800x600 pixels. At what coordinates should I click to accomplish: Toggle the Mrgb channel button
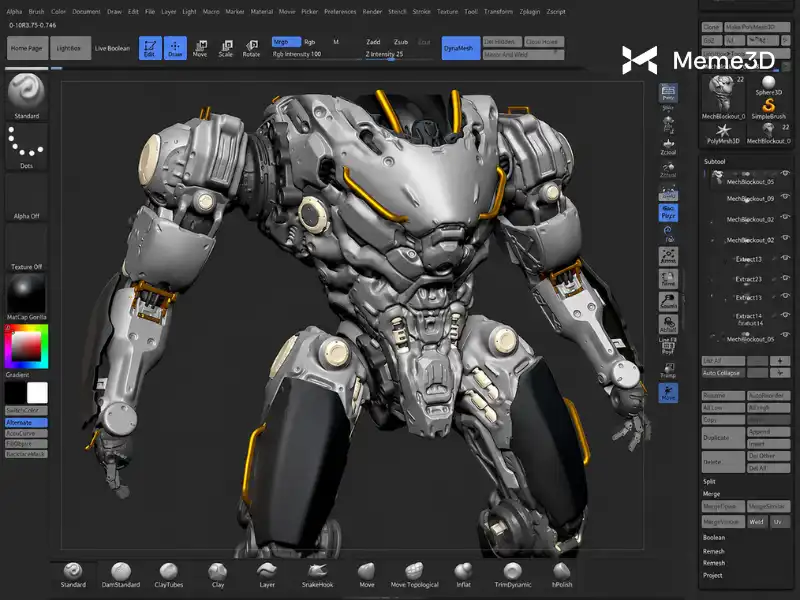point(286,42)
